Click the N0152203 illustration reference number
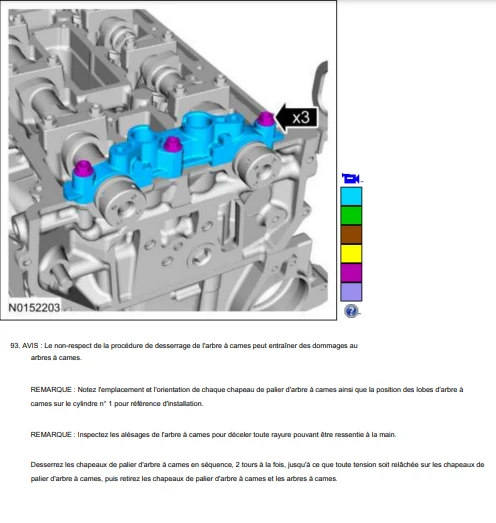The height and width of the screenshot is (523, 496). click(x=34, y=307)
